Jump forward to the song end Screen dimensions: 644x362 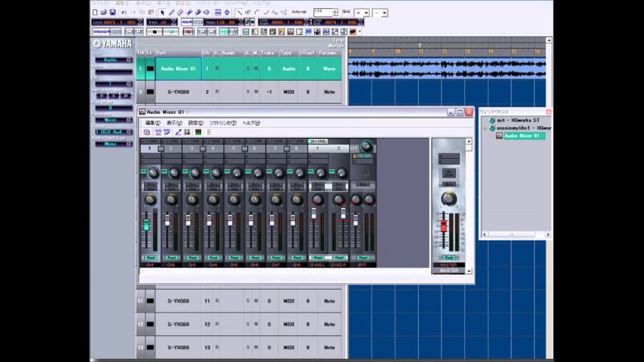tap(211, 31)
